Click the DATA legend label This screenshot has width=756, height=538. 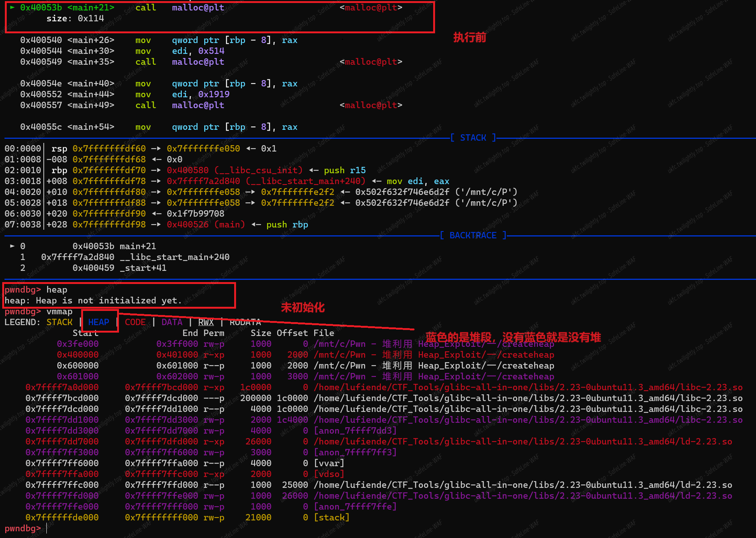(172, 322)
